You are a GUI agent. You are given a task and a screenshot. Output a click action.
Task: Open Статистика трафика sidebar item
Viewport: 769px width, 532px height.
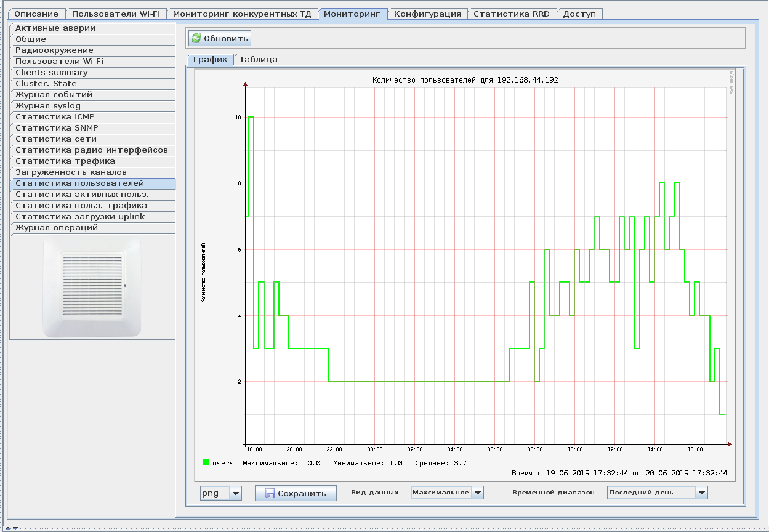[65, 161]
